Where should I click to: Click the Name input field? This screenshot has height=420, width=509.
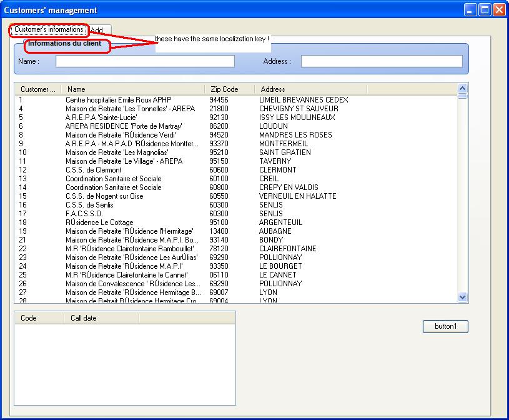145,61
